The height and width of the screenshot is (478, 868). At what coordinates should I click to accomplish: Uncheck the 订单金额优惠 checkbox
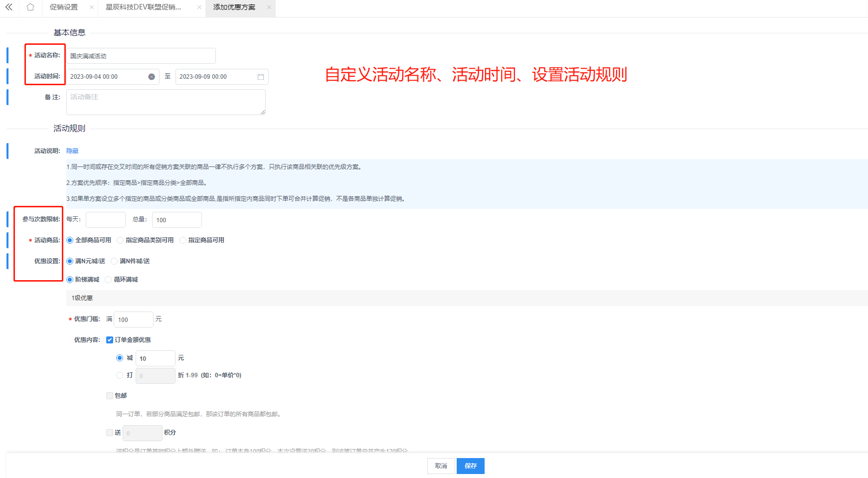coord(110,340)
